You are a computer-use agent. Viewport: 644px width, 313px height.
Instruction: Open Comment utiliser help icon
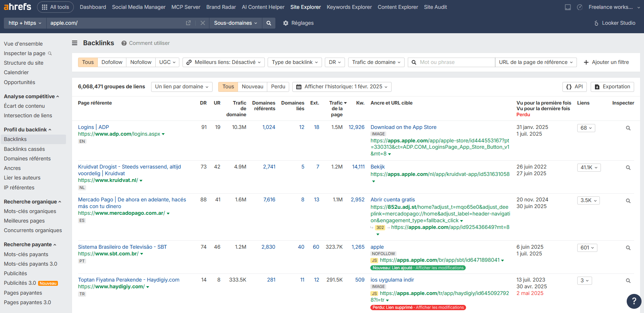tap(124, 43)
